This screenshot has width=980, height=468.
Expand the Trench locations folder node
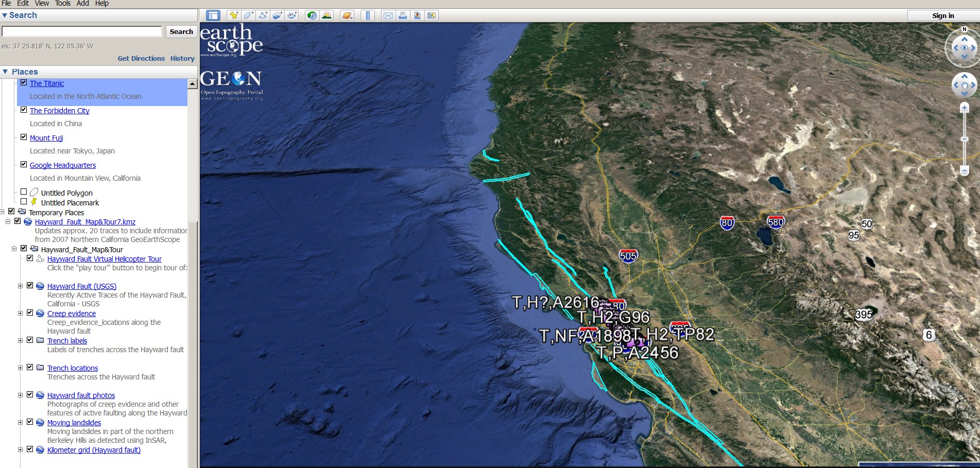[20, 368]
